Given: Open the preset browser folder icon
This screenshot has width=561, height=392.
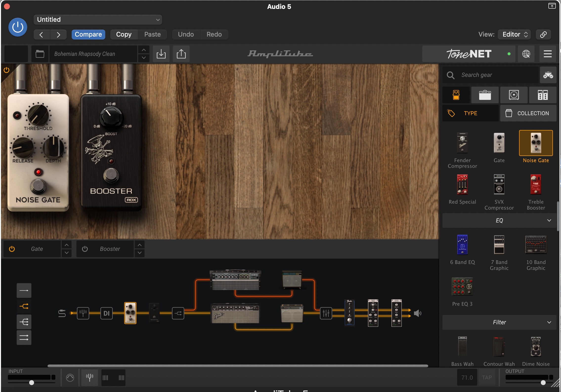Looking at the screenshot, I should point(40,54).
